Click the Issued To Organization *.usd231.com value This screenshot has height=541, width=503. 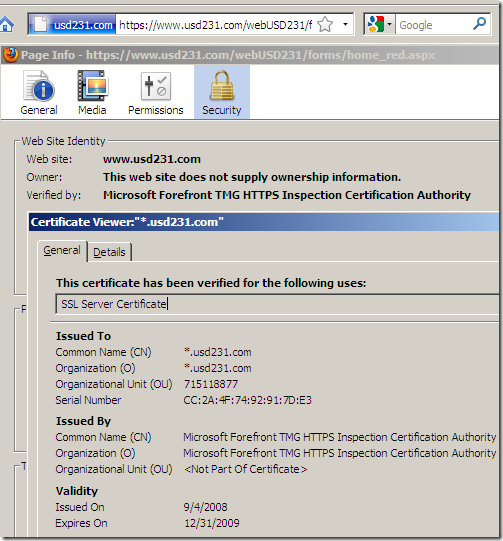tap(218, 368)
